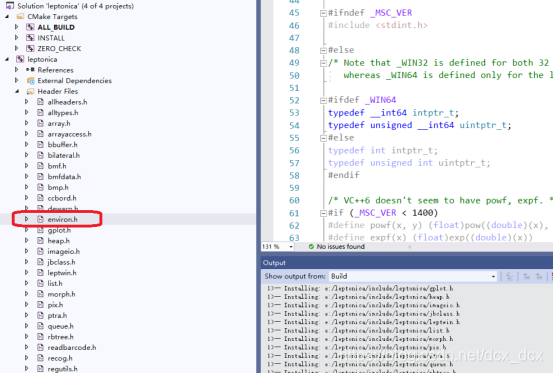The width and height of the screenshot is (553, 374).
Task: Click the gplot.h file icon
Action: click(41, 230)
